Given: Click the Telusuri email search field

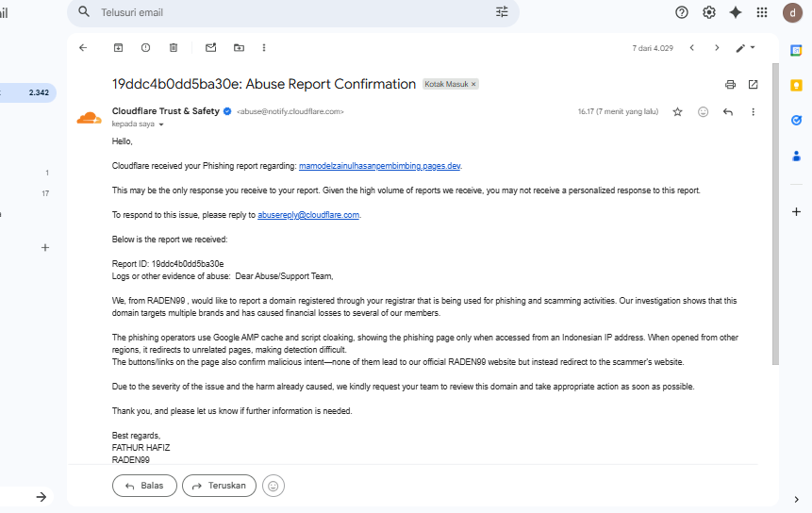Looking at the screenshot, I should click(292, 12).
